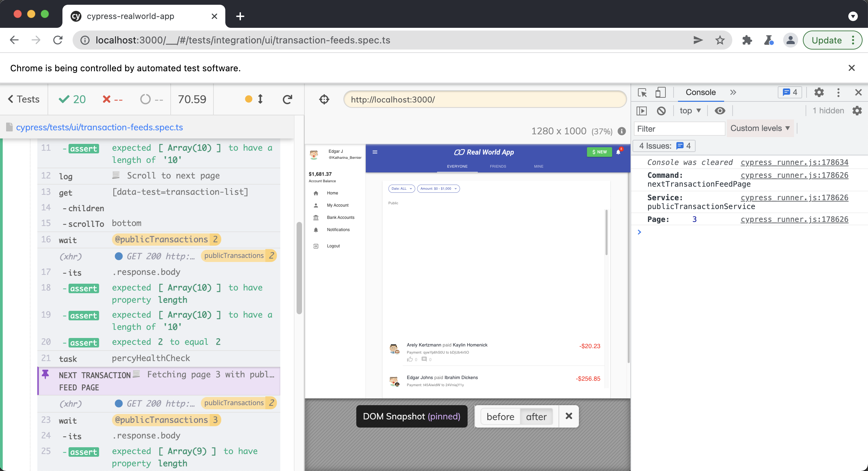
Task: Click the live expression eye icon in Console
Action: [x=720, y=110]
